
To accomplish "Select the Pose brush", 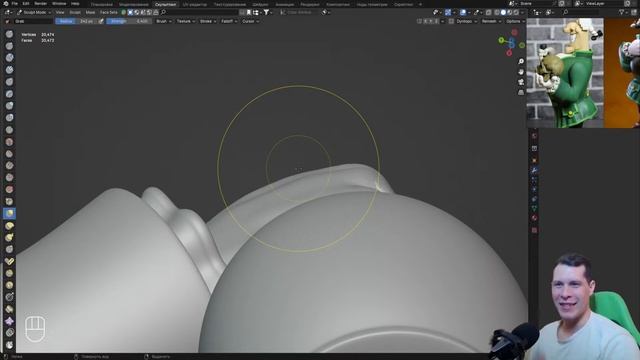I will [9, 261].
